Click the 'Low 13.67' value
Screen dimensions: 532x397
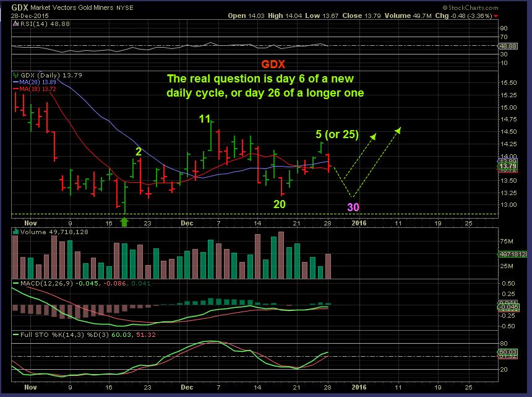click(x=322, y=15)
